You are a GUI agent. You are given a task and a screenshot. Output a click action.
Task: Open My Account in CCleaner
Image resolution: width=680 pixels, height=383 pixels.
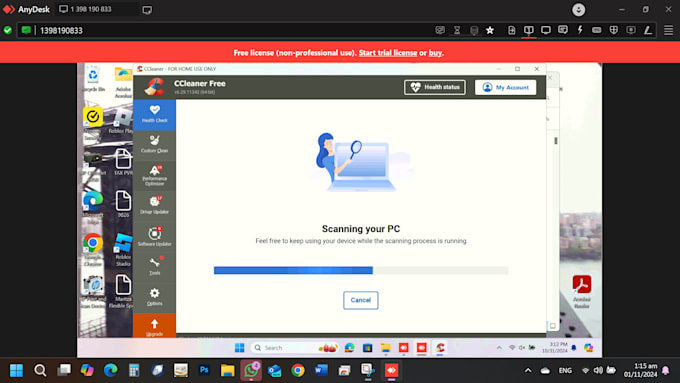tap(505, 87)
